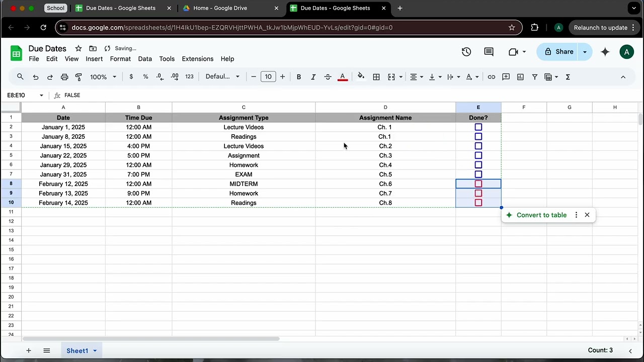Open the functions sigma menu
Screen dimensions: 644x362
(x=568, y=77)
